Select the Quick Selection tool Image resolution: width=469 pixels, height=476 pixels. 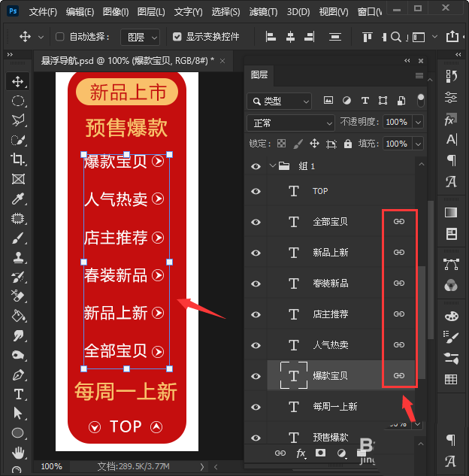[x=17, y=140]
